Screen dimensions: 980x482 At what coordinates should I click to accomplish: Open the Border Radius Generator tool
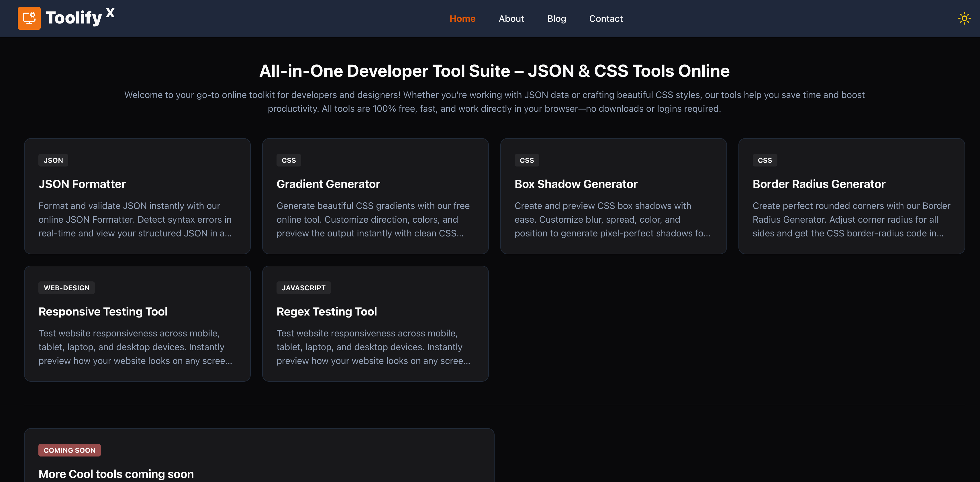tap(851, 196)
